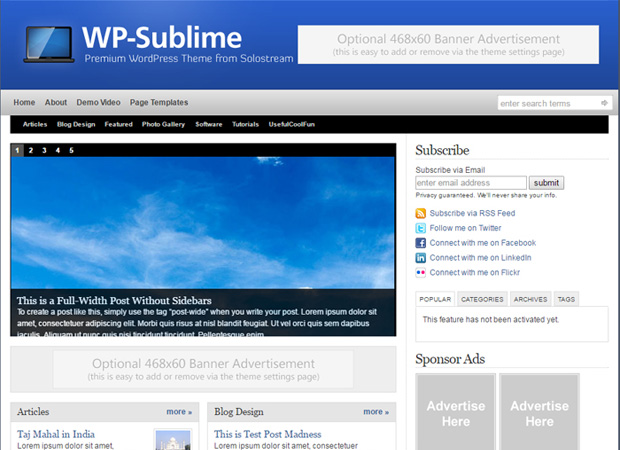Open Taj Mahal in India post
This screenshot has width=620, height=450.
click(x=56, y=434)
